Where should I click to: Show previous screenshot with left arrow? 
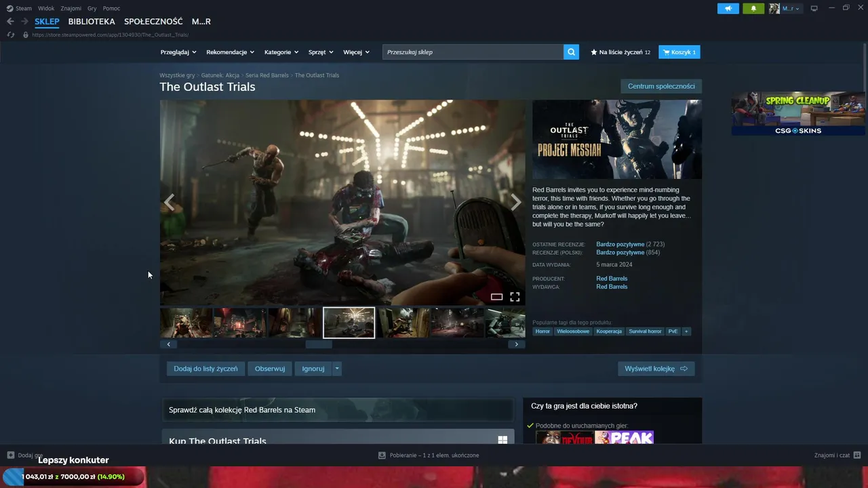point(169,202)
